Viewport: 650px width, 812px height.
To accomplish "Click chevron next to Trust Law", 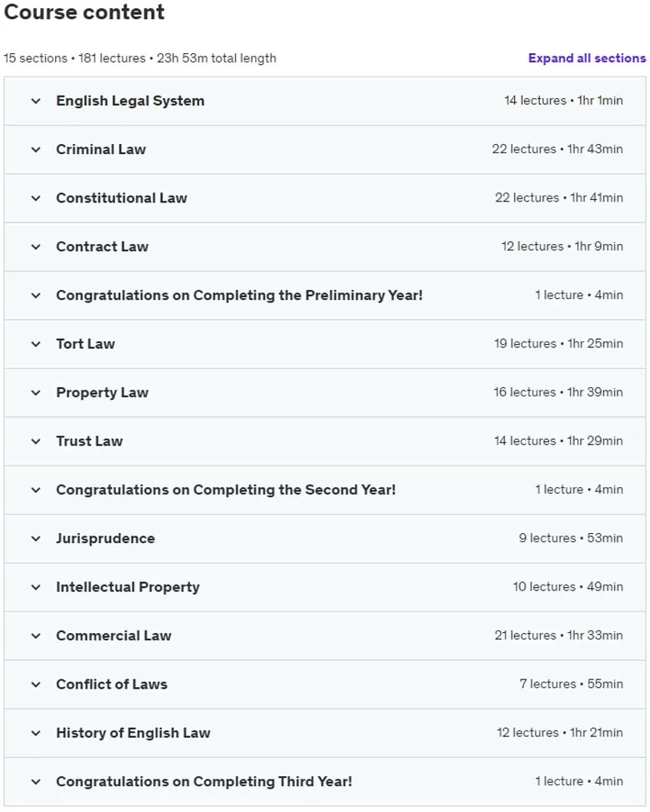I will 36,441.
